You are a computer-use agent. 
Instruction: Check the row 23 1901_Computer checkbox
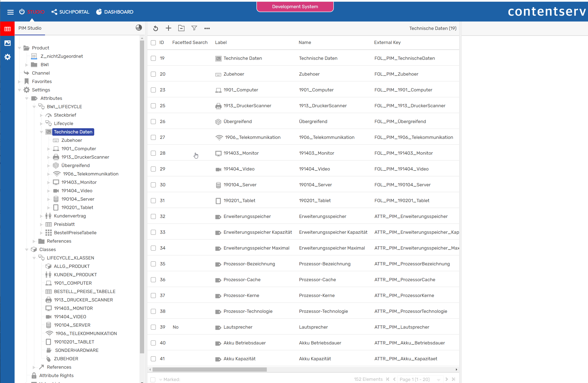(153, 90)
